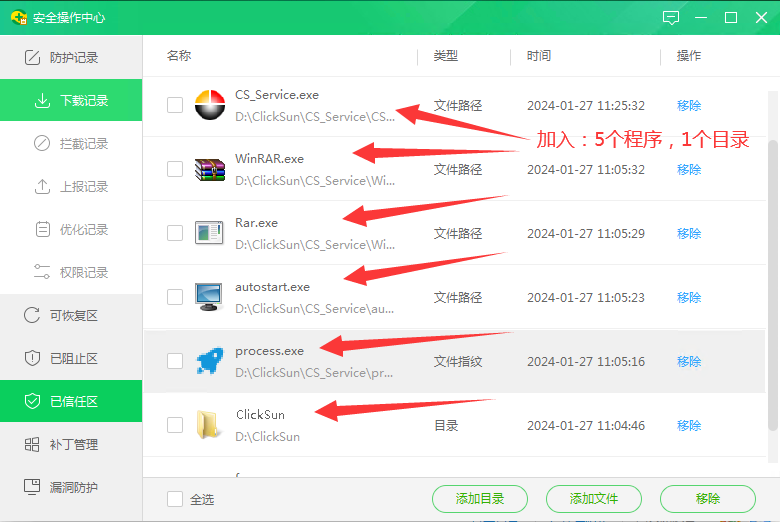
Task: Click the 已阻止区 shield warning icon
Action: pos(32,358)
